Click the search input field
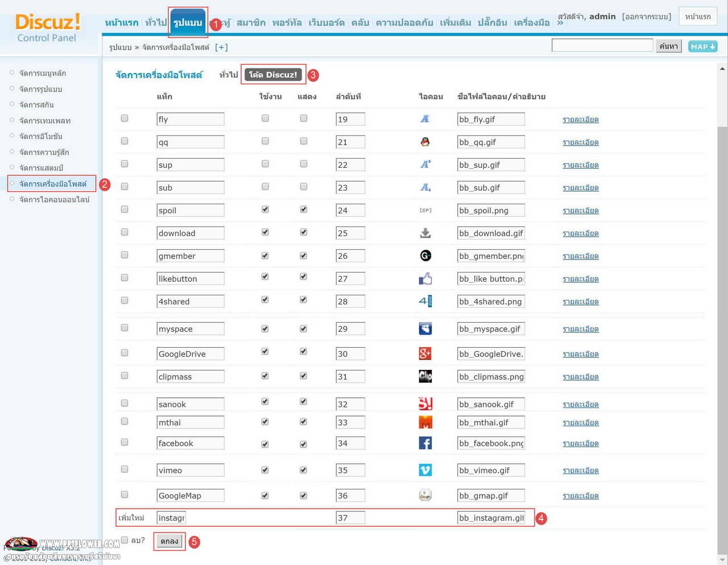This screenshot has width=728, height=565. point(602,46)
